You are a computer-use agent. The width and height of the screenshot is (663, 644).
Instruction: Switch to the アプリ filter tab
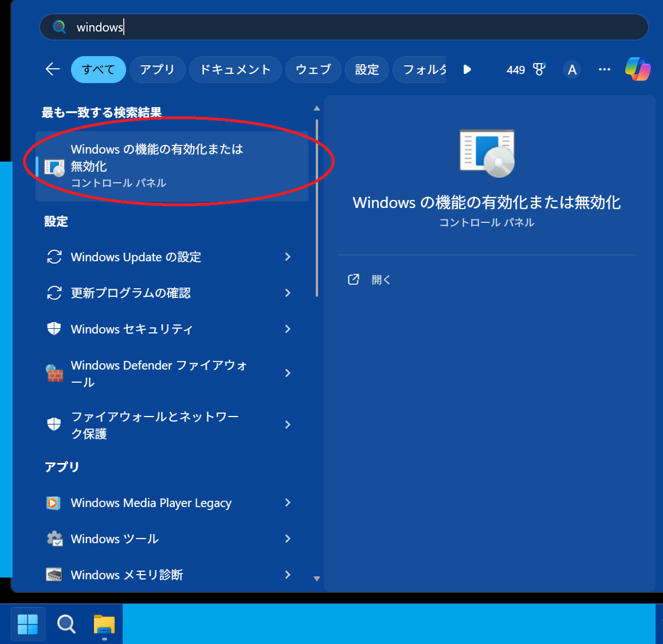pos(157,69)
